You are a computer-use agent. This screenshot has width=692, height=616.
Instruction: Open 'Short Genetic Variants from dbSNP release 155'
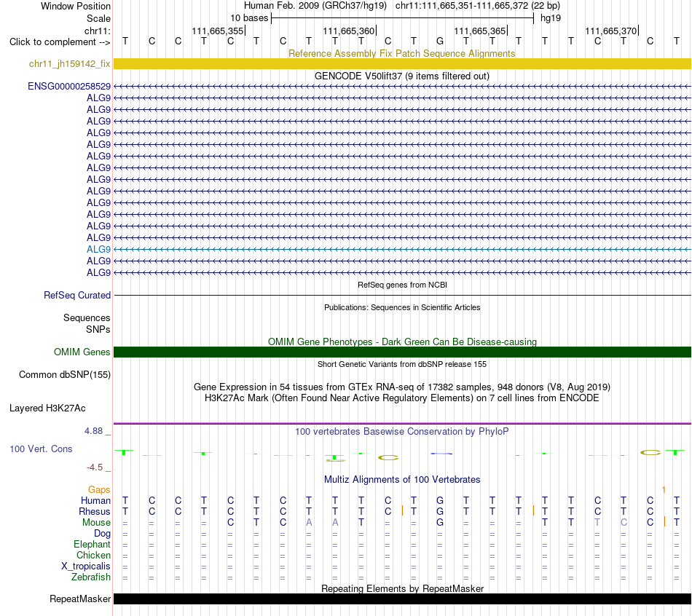click(402, 364)
